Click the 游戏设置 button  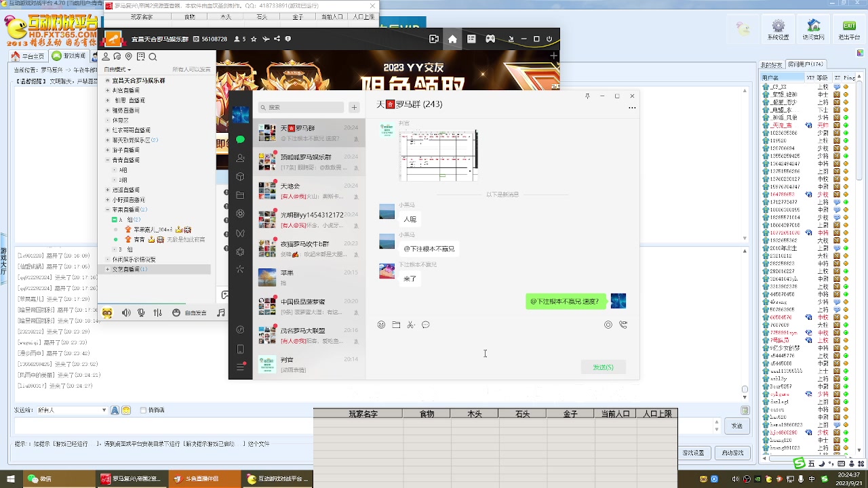pyautogui.click(x=693, y=453)
